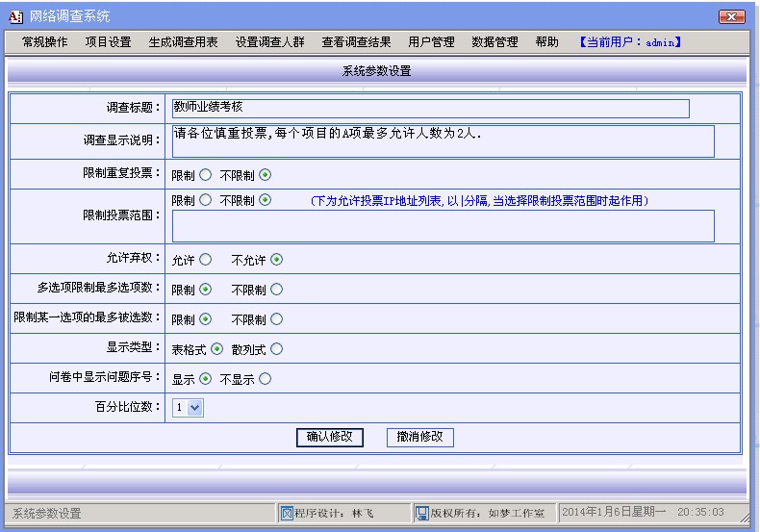Click the copyright icon in status bar
This screenshot has width=760, height=532.
(x=421, y=513)
